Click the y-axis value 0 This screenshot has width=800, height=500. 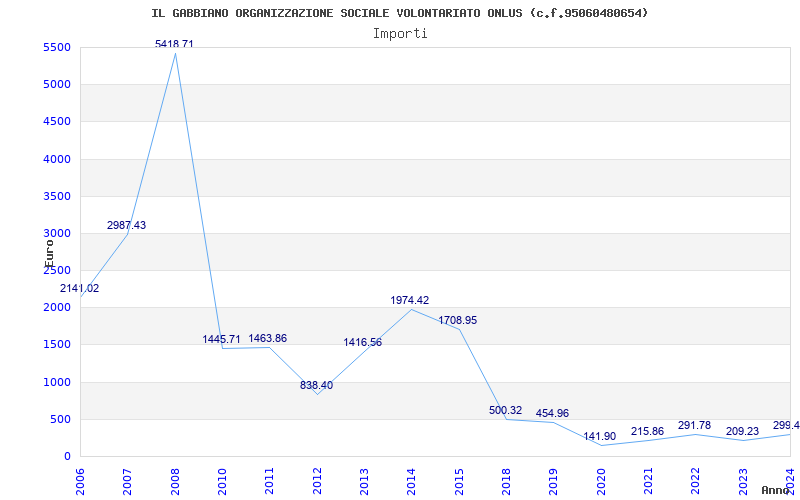coord(67,457)
